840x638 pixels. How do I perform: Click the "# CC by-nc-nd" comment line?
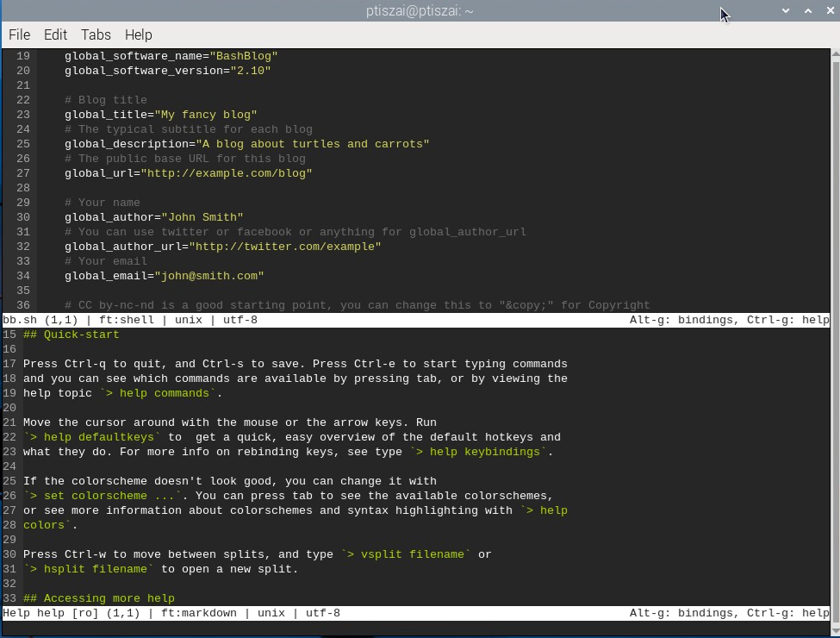(358, 305)
